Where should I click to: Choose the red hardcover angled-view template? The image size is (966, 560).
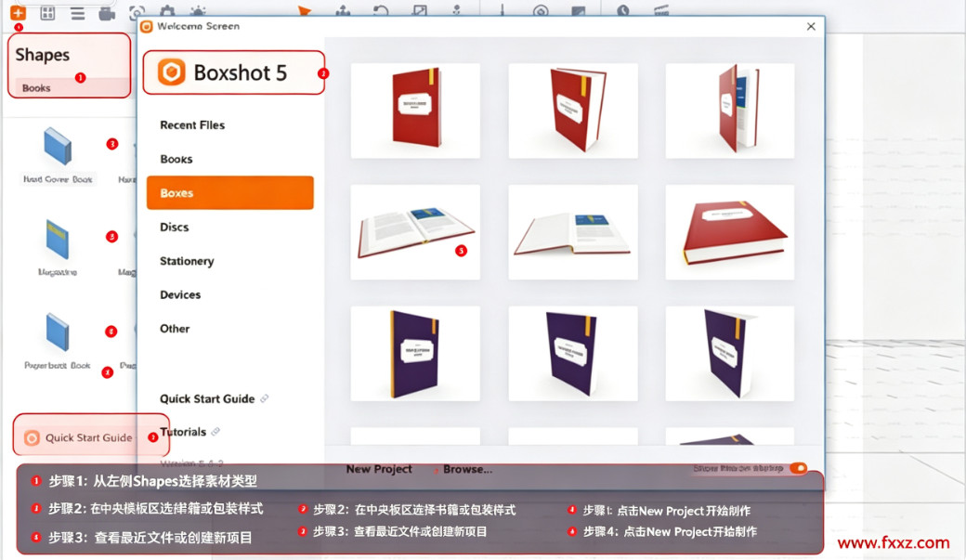coord(573,111)
